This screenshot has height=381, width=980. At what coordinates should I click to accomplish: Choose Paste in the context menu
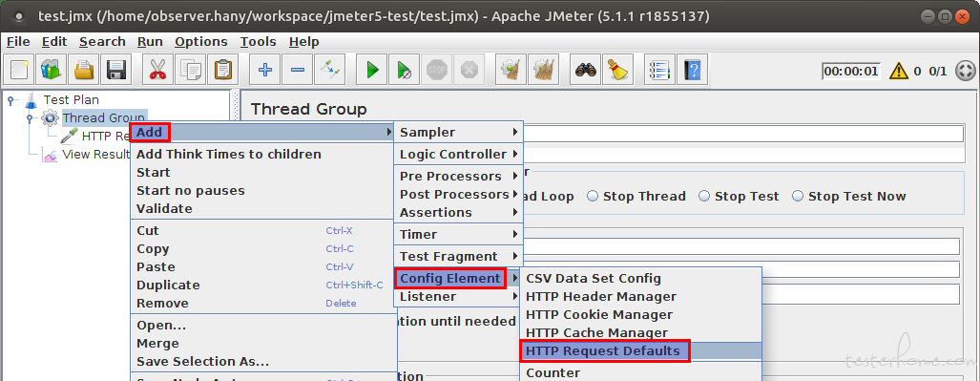click(261, 267)
